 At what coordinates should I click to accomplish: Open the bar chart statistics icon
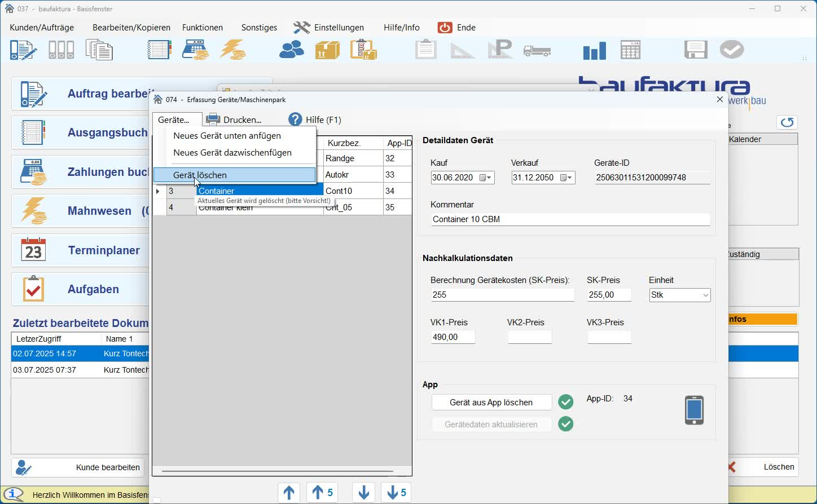click(594, 51)
